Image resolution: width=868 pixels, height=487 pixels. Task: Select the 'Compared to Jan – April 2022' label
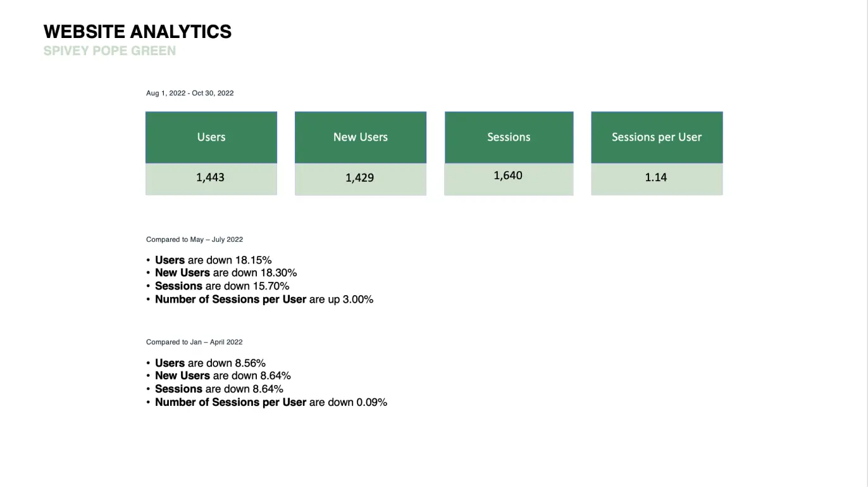click(x=194, y=342)
